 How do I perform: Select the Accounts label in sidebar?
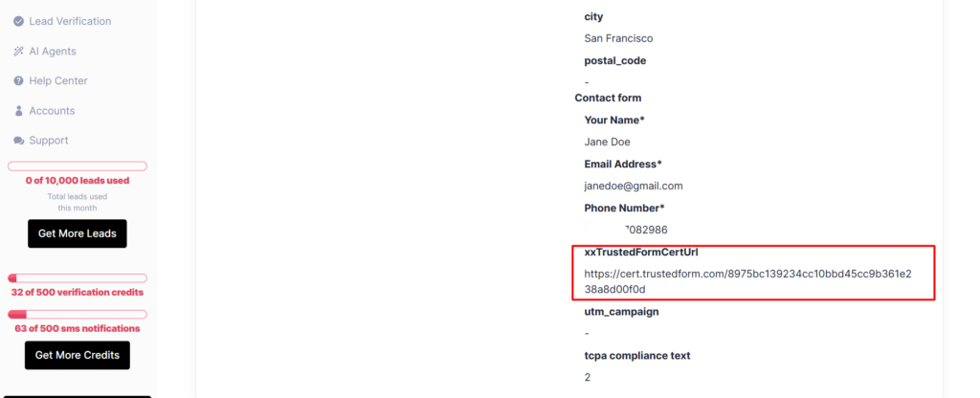[52, 111]
